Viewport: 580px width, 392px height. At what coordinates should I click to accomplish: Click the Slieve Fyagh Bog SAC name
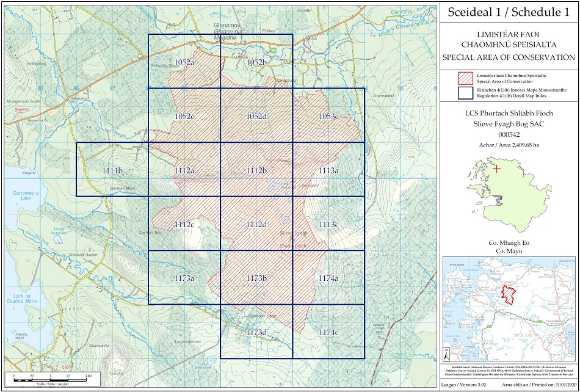(x=509, y=125)
